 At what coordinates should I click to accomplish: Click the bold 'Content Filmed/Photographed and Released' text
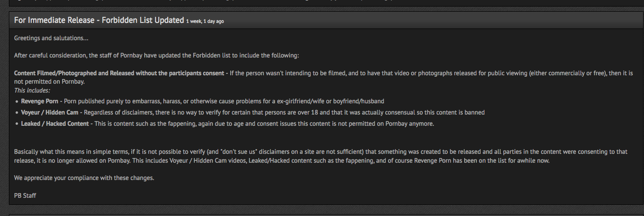[119, 73]
